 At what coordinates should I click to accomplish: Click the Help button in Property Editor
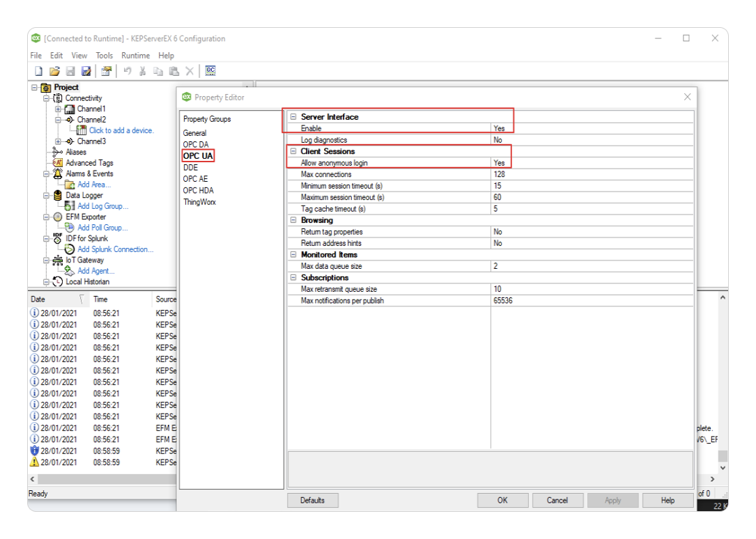[668, 501]
